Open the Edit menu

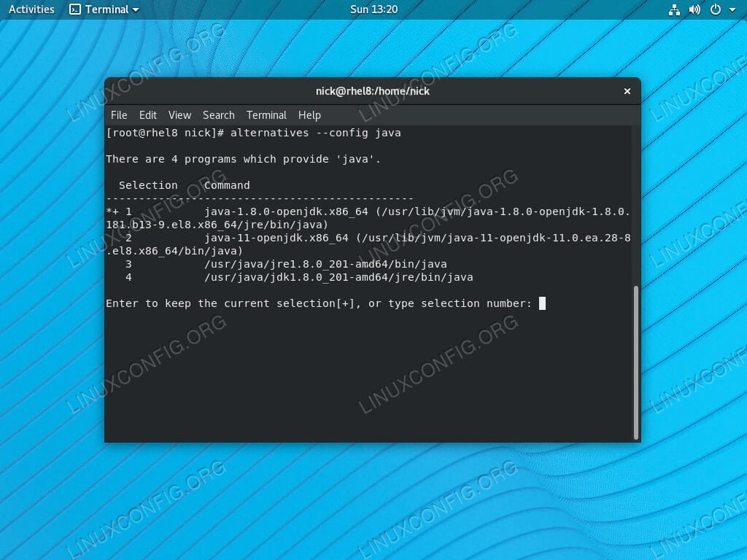tap(147, 115)
